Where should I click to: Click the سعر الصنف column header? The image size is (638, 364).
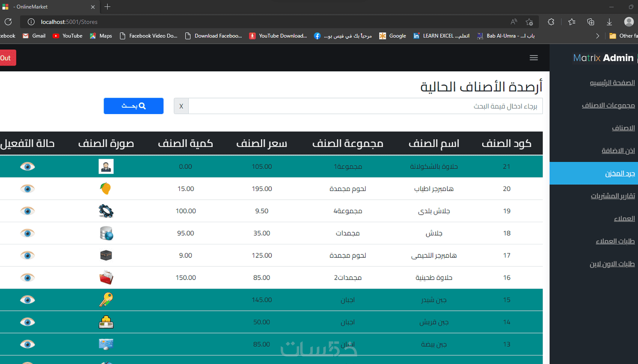click(x=262, y=143)
